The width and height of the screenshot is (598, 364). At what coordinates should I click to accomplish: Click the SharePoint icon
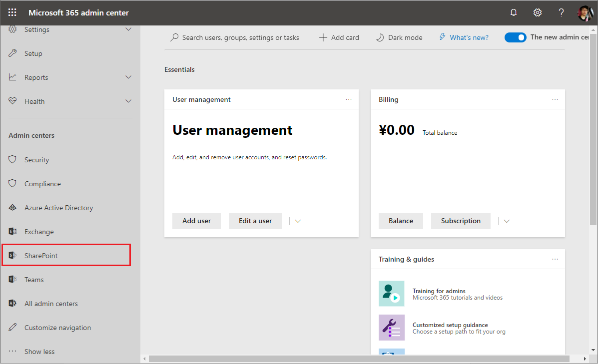tap(12, 255)
